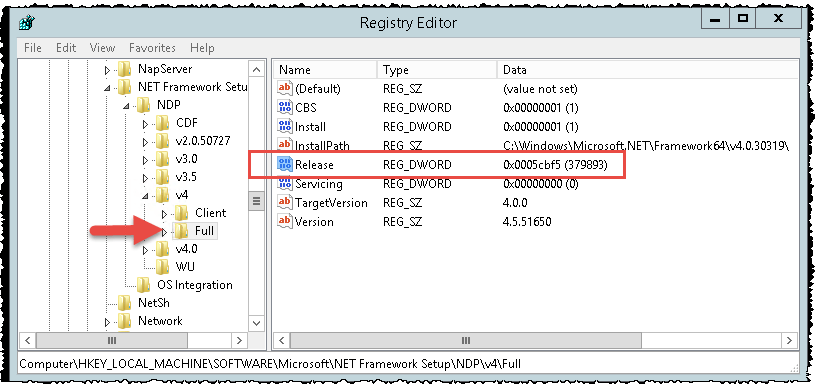This screenshot has width=815, height=388.
Task: Open the Favorites menu
Action: point(152,48)
